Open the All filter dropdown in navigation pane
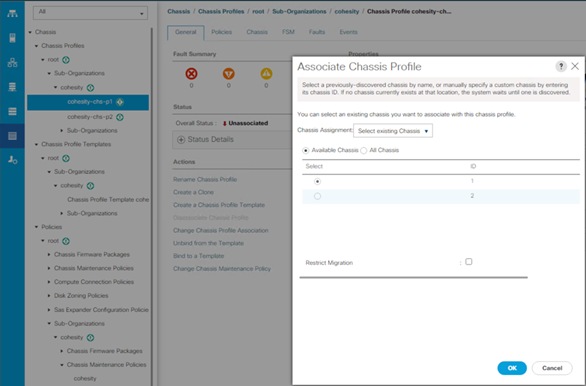Screen dimensions: 586x386 pyautogui.click(x=90, y=12)
